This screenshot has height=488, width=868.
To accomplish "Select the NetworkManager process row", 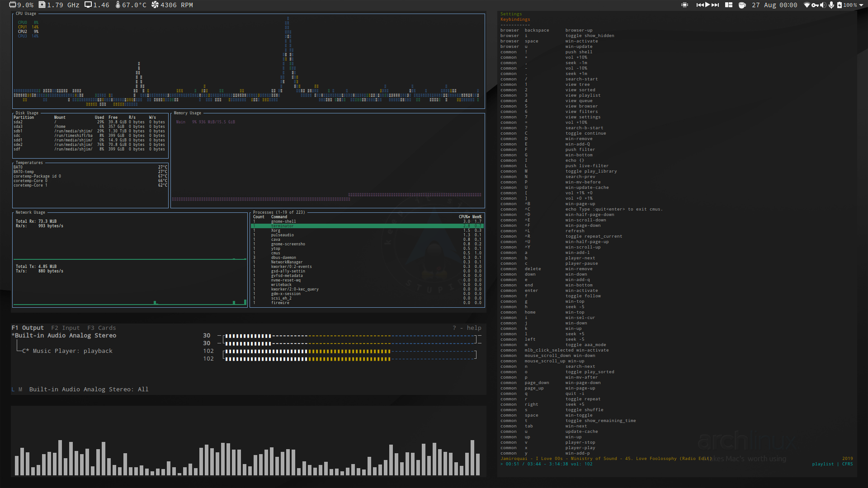I will click(x=367, y=262).
